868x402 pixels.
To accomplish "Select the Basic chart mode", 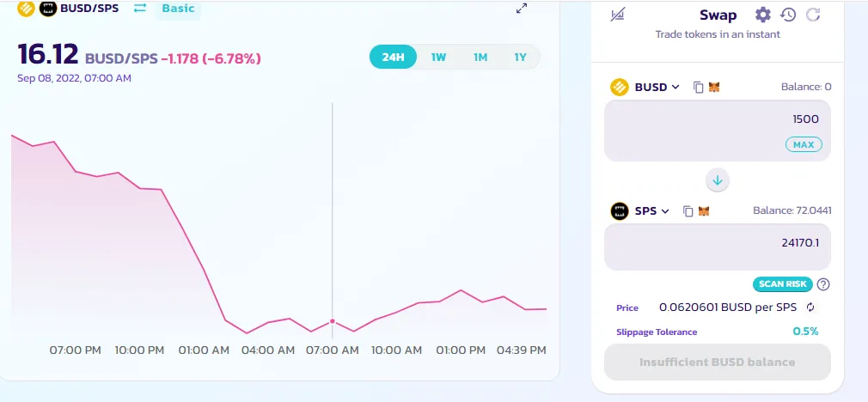I will coord(178,9).
